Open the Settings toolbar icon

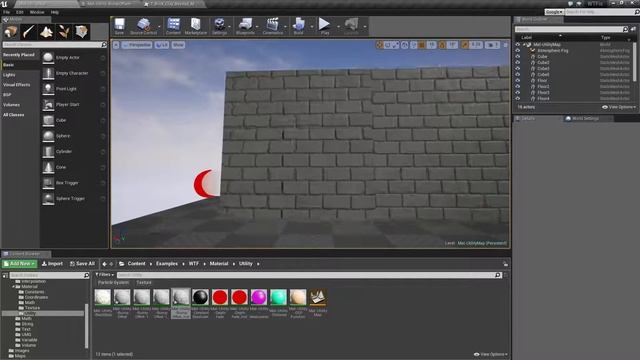pos(219,26)
